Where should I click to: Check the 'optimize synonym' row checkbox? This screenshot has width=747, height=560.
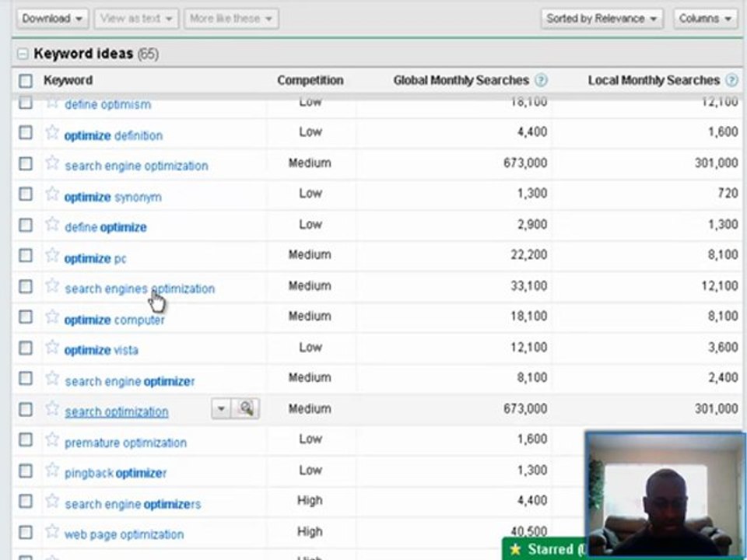click(26, 194)
